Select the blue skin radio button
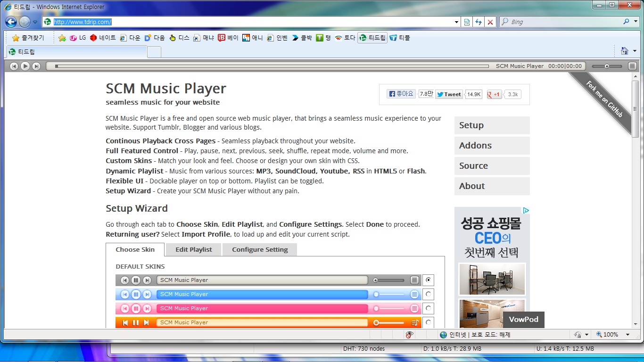The width and height of the screenshot is (644, 362). (x=428, y=294)
